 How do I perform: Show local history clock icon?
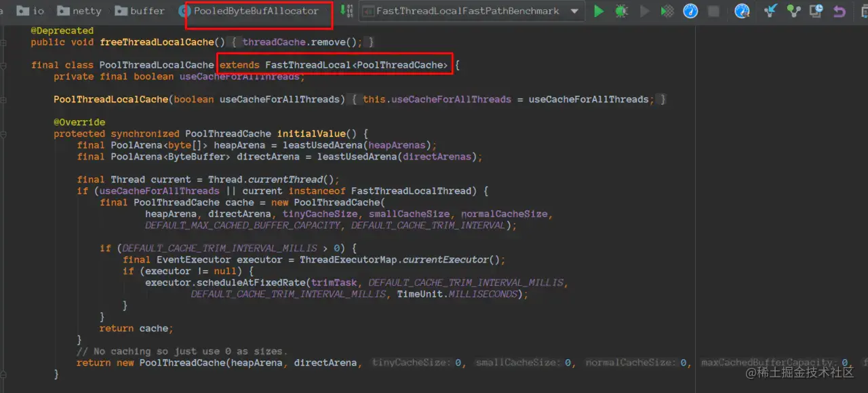(816, 11)
